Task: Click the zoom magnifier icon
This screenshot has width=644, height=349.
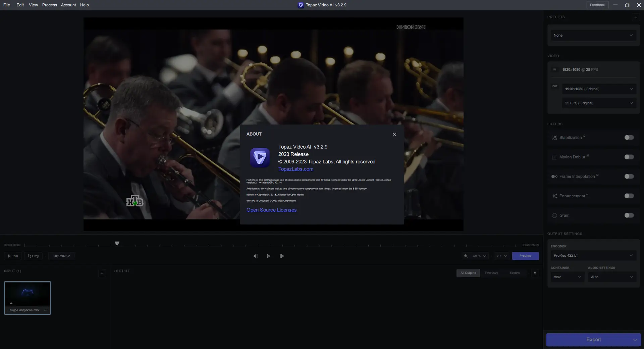Action: (466, 256)
